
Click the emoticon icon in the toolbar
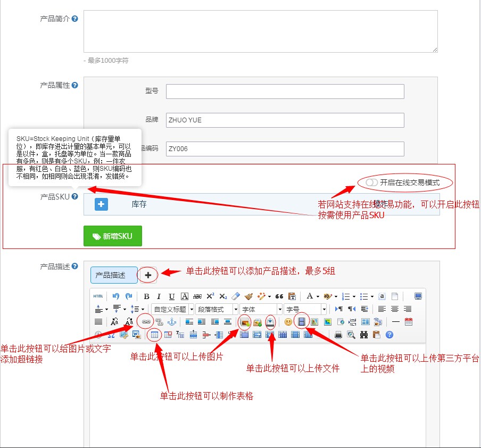288,322
